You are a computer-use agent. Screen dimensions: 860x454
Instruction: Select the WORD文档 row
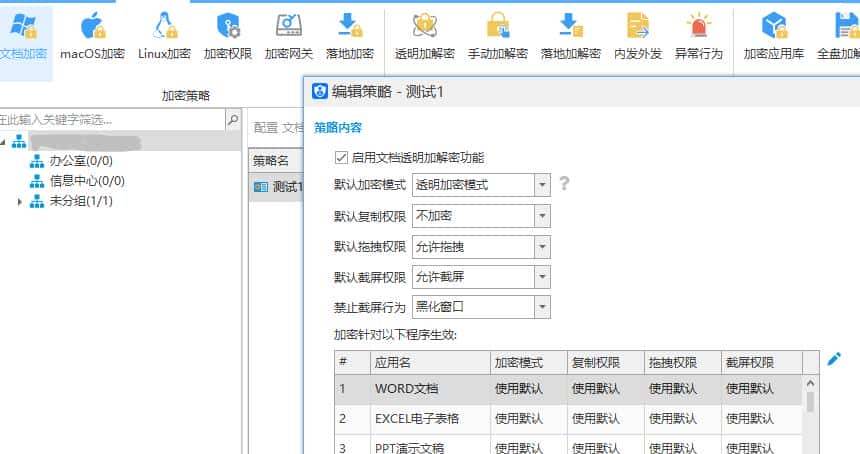pos(569,389)
